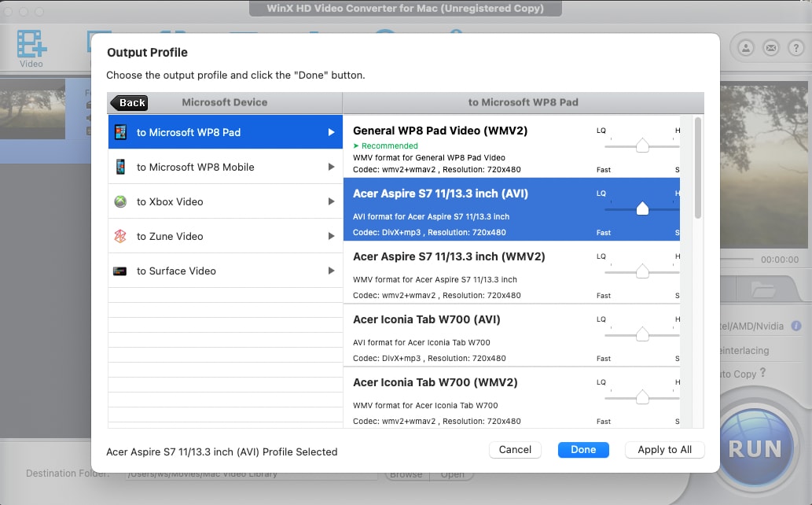Image resolution: width=812 pixels, height=505 pixels.
Task: Click the Microsoft Device column header
Action: click(x=225, y=103)
